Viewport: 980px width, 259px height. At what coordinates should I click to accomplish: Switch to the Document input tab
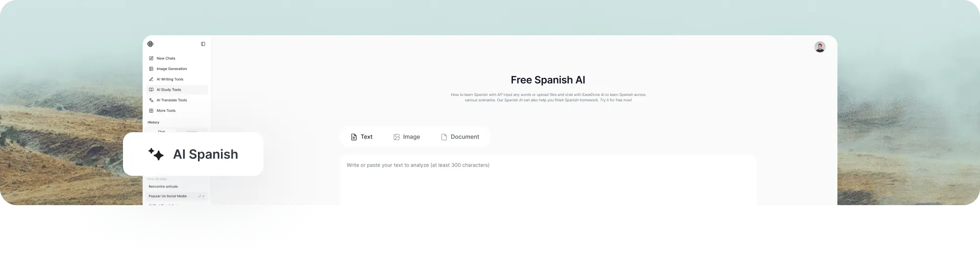coord(460,137)
